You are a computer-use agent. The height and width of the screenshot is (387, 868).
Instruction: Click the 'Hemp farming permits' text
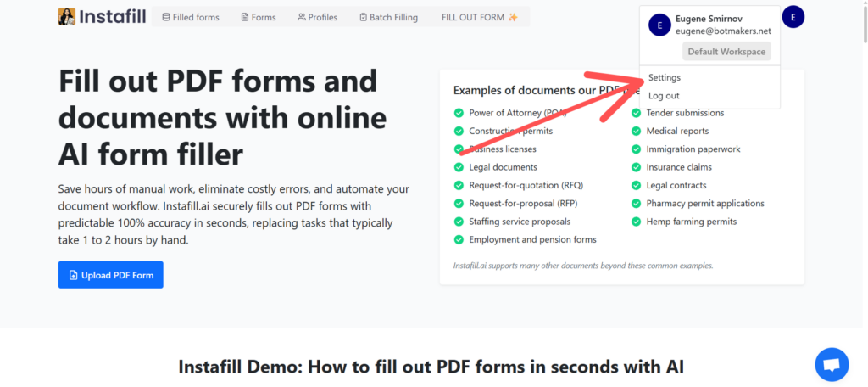(692, 222)
